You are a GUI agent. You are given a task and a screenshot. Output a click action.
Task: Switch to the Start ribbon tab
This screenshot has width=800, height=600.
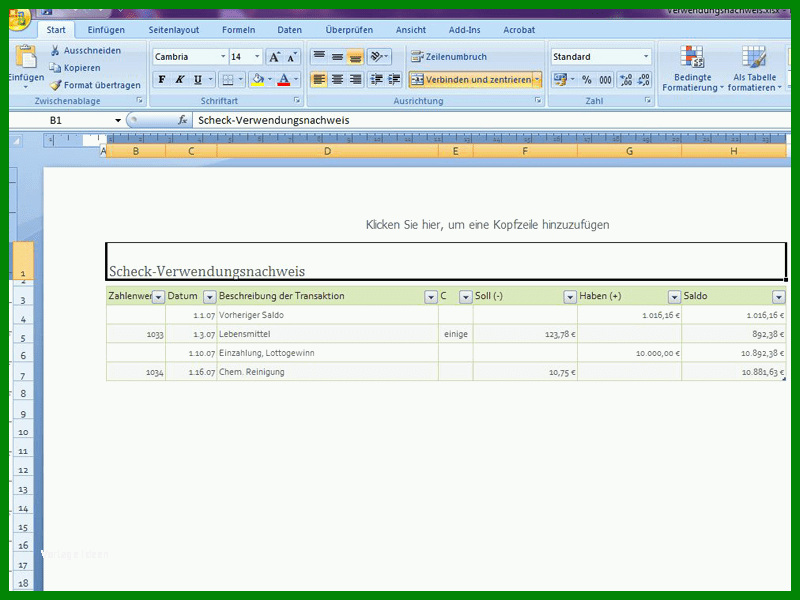tap(56, 30)
